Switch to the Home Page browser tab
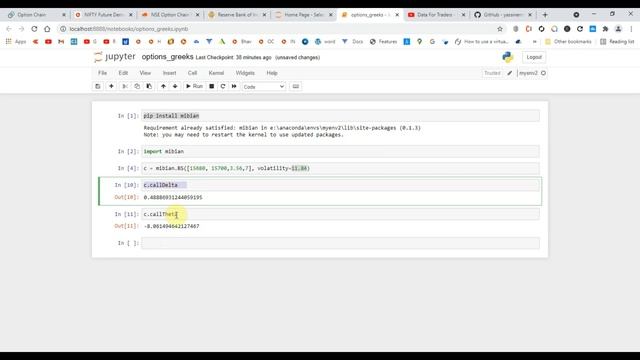 point(304,15)
